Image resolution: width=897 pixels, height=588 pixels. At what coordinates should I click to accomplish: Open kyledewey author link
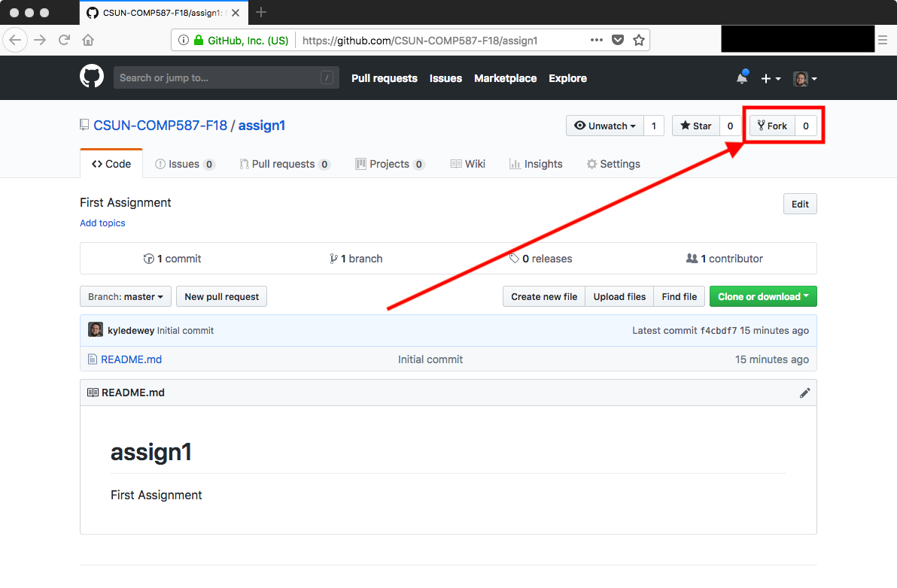click(131, 330)
